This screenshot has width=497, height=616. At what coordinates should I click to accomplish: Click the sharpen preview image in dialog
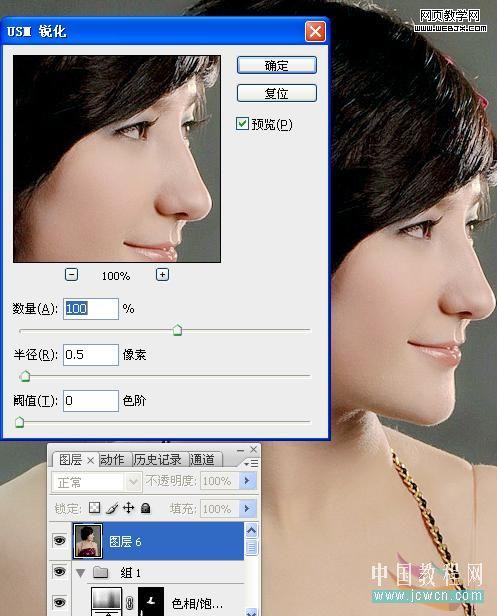tap(117, 159)
